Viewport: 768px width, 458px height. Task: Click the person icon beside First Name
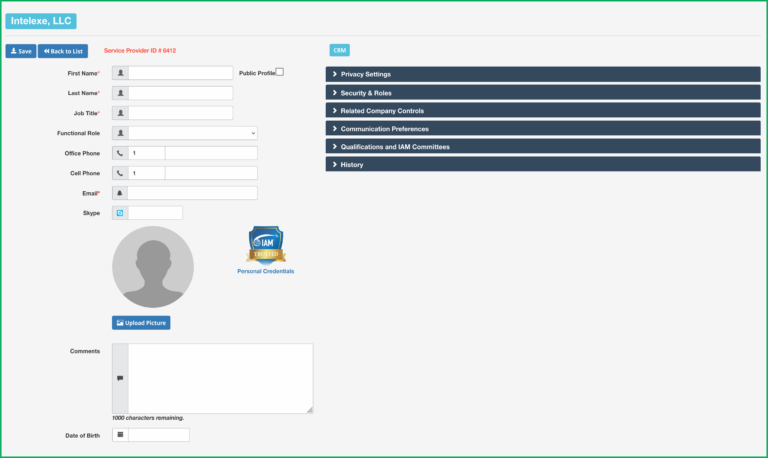pyautogui.click(x=120, y=73)
